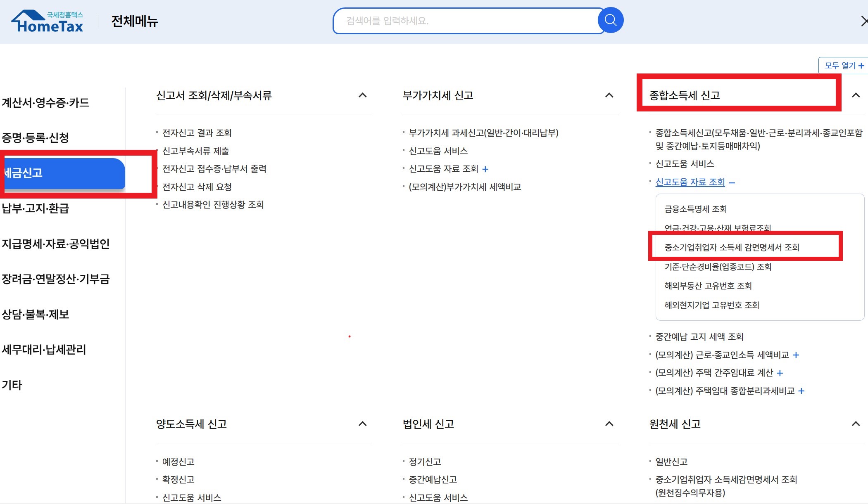Open 전자신고 결과 조회 link

click(x=197, y=133)
